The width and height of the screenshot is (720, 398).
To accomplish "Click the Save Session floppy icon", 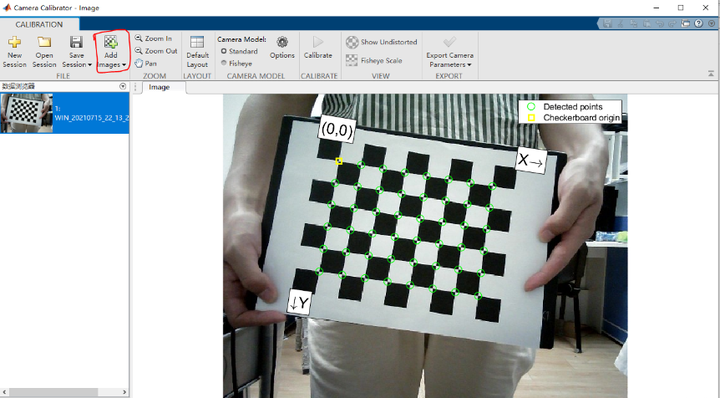I will tap(76, 42).
